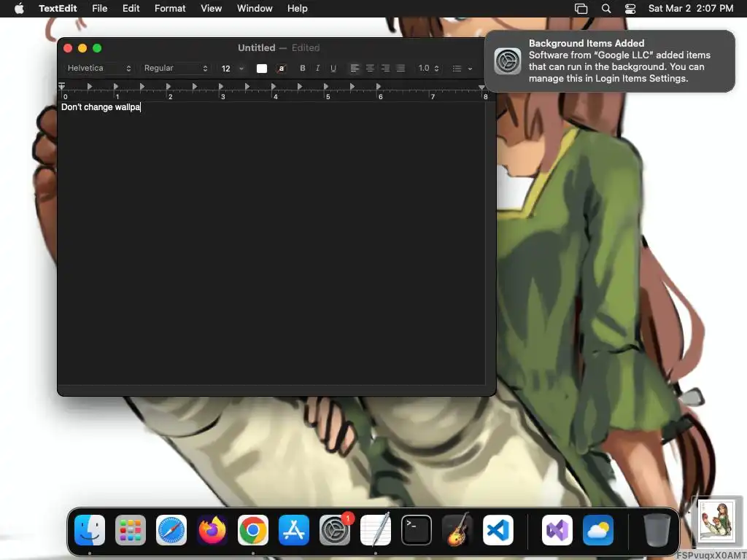The height and width of the screenshot is (560, 747).
Task: Select the FSPvugxX0AM image file on desktop
Action: [716, 521]
